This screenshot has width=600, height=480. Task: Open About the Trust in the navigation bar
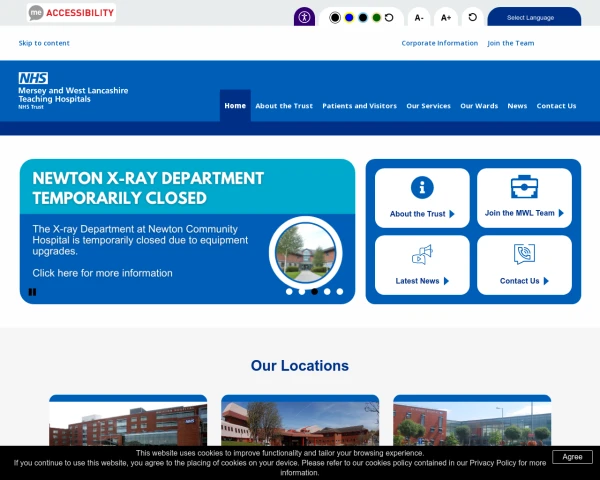click(x=284, y=106)
